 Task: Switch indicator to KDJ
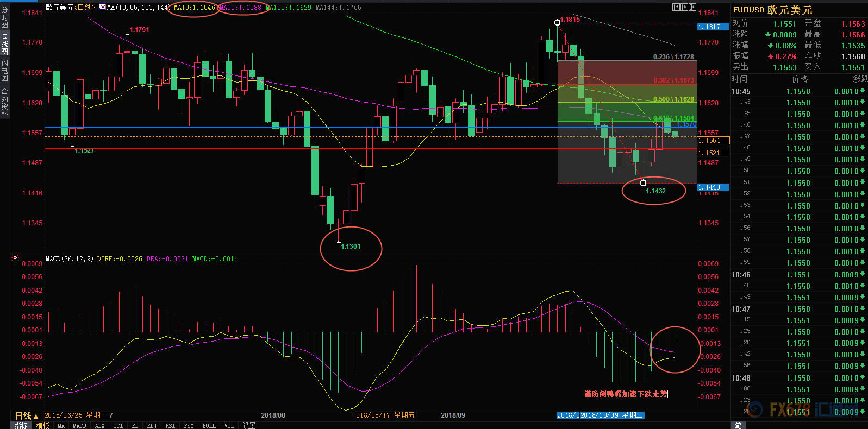tap(152, 426)
